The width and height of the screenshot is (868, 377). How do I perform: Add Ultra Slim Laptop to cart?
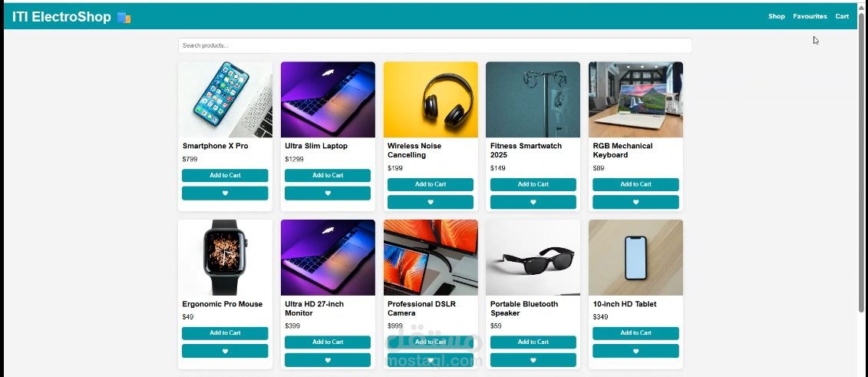(328, 176)
